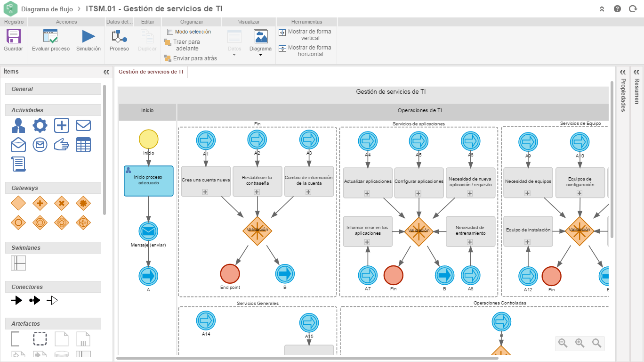Select the dashed group box artifact

click(40, 339)
